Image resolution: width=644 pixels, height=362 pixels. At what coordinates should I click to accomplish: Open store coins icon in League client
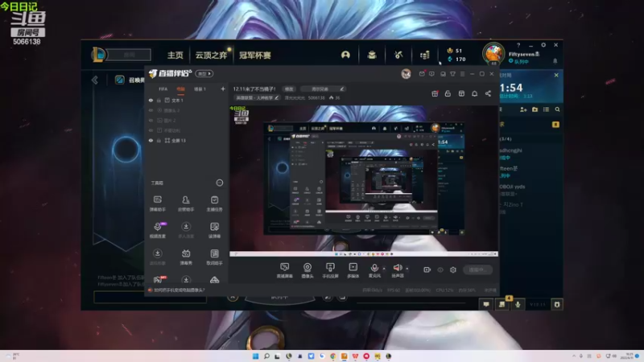coord(424,55)
